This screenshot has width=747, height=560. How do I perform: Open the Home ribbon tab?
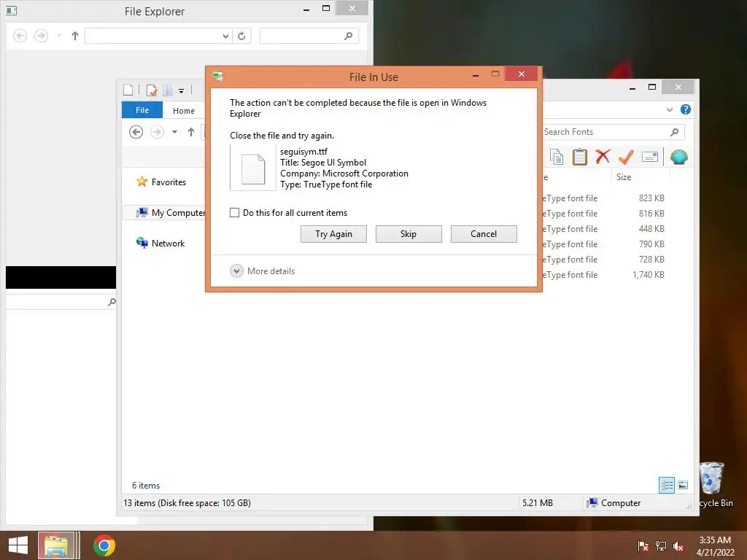pos(183,111)
